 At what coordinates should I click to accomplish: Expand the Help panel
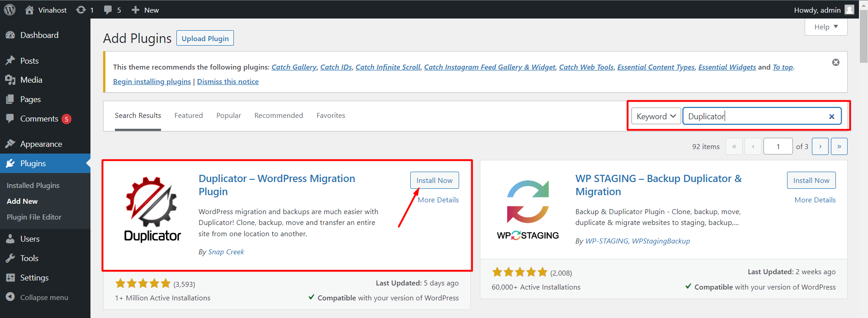(x=825, y=27)
